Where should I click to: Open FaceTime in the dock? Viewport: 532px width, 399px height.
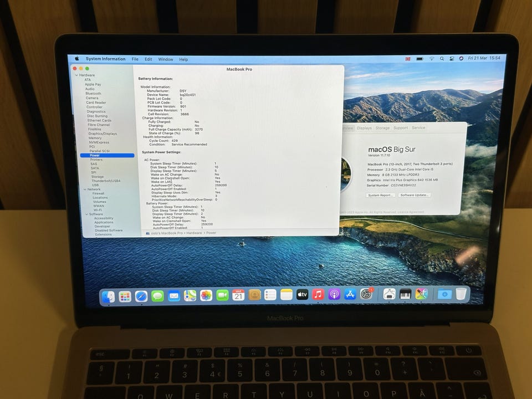point(223,295)
